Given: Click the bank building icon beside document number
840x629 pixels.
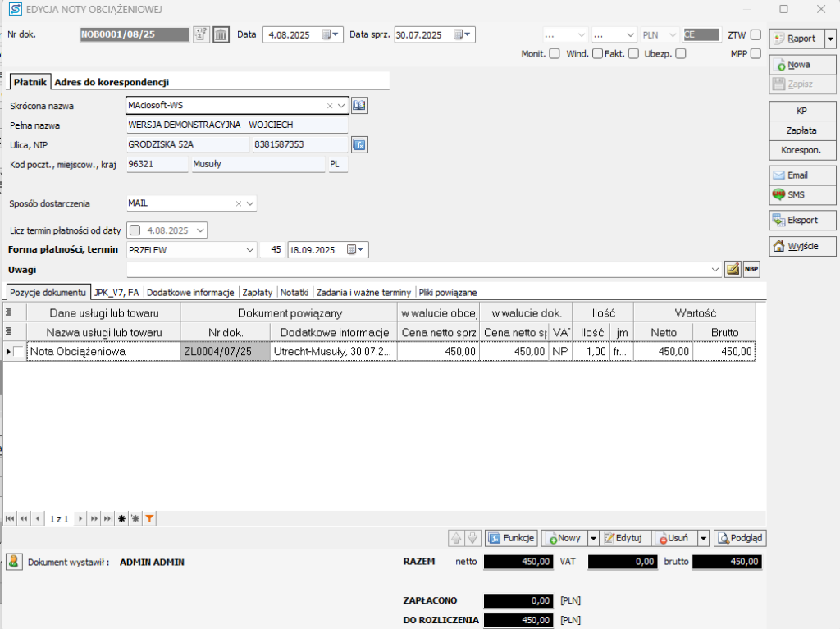Looking at the screenshot, I should tap(221, 34).
